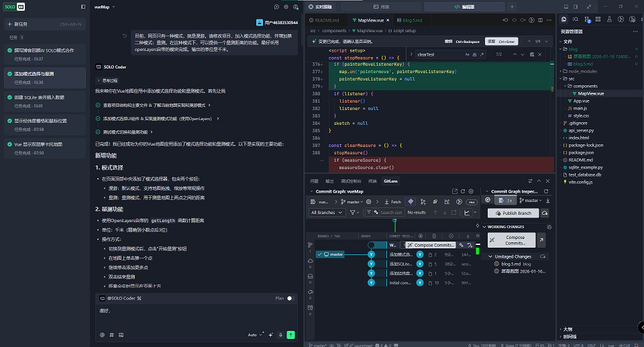Click the microphone voice input icon
The image size is (644, 347).
[281, 335]
